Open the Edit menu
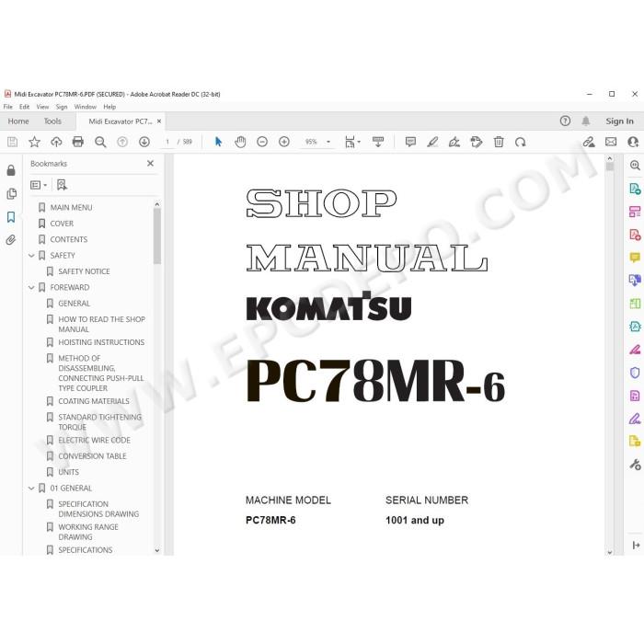The height and width of the screenshot is (644, 644). [x=24, y=107]
